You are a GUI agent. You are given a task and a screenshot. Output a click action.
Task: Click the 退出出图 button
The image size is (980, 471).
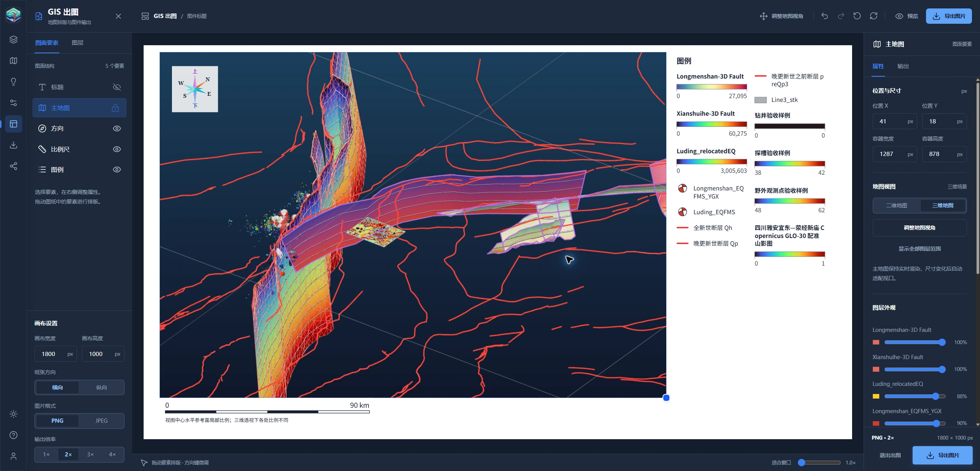(890, 455)
